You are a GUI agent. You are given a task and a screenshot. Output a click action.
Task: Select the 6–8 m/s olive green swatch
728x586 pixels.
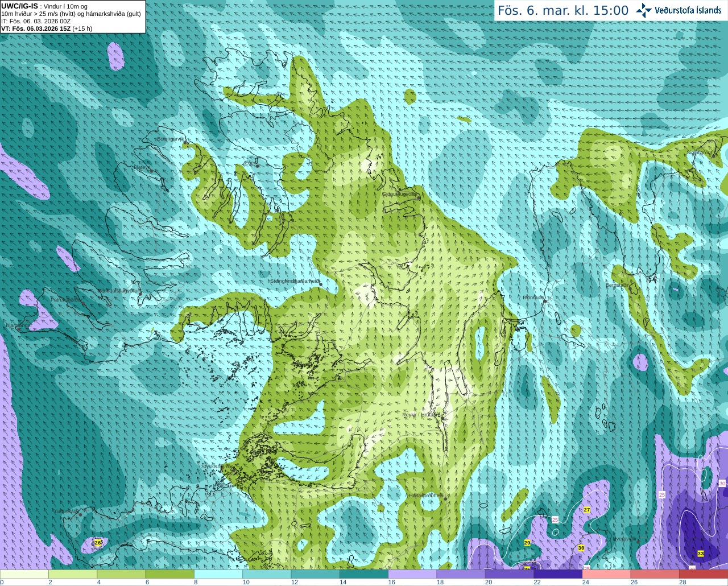[171, 574]
